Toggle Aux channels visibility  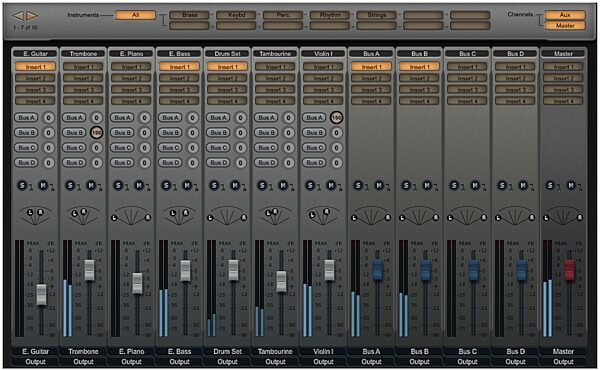[565, 15]
